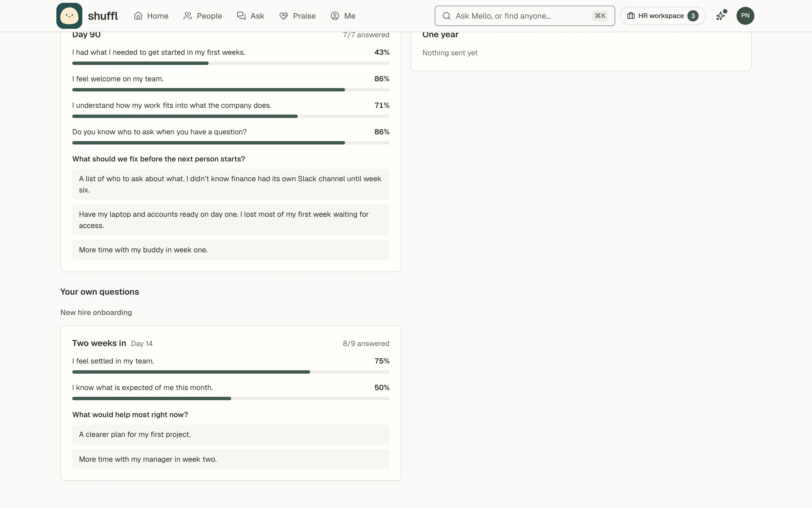Click the "One year" card heading
Screen dimensions: 812x508
tap(440, 35)
